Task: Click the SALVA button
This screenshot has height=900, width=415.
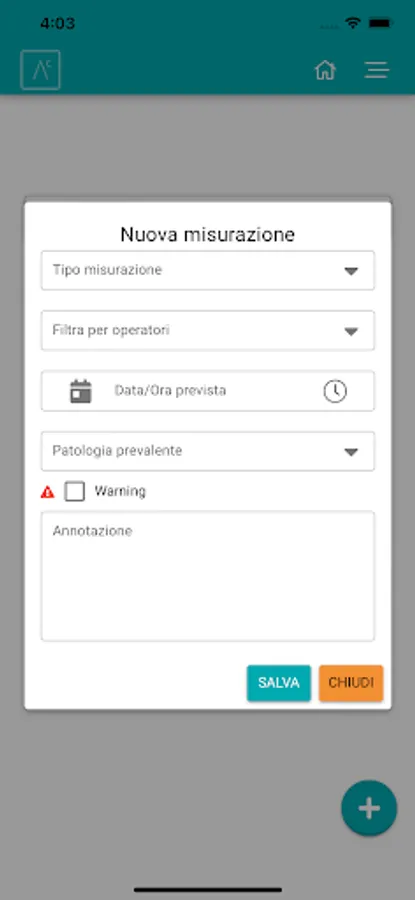Action: [x=279, y=683]
